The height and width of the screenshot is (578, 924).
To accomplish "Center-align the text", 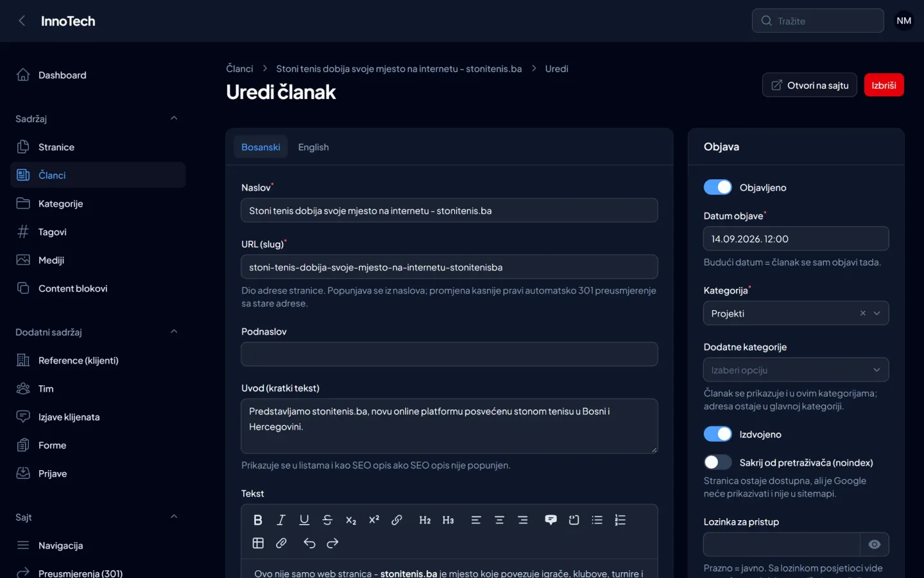I will (x=499, y=520).
